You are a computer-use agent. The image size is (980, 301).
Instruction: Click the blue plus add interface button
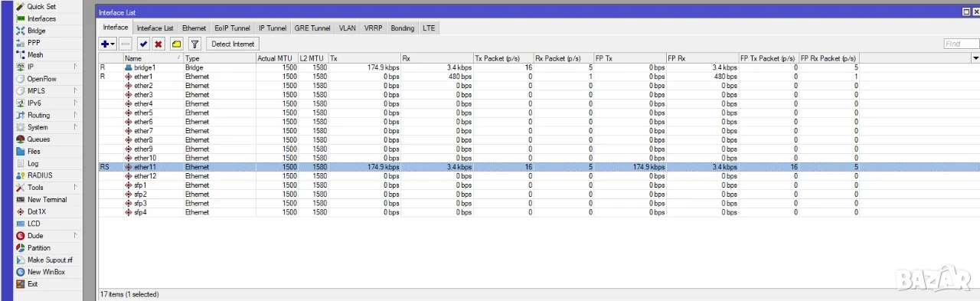pos(105,44)
